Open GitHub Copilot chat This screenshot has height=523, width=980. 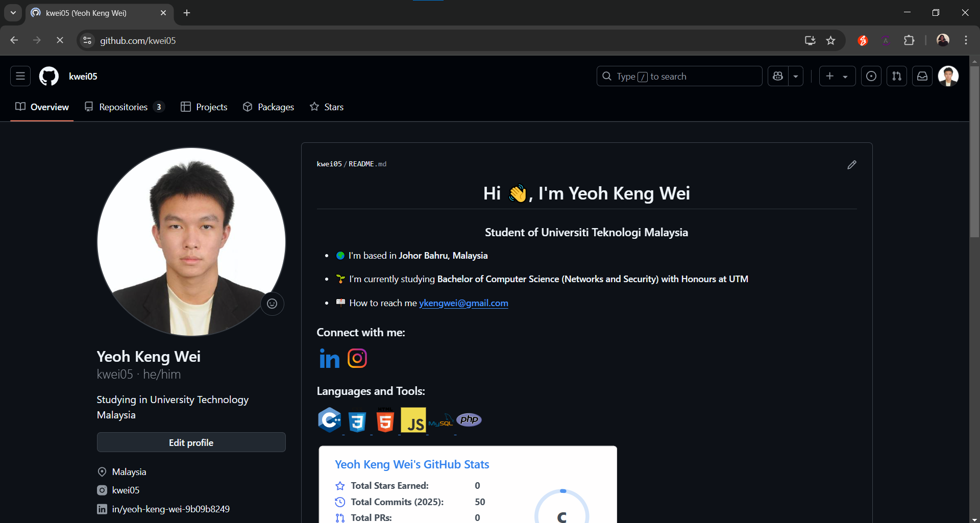(777, 76)
